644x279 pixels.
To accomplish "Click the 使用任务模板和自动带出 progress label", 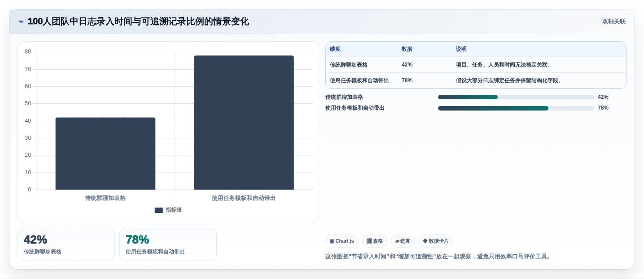I will [355, 108].
